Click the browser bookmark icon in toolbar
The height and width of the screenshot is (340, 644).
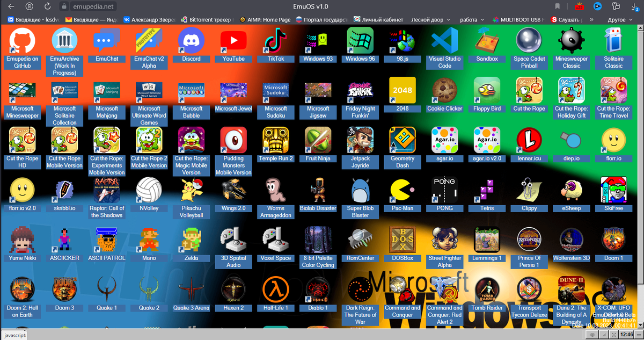click(558, 6)
